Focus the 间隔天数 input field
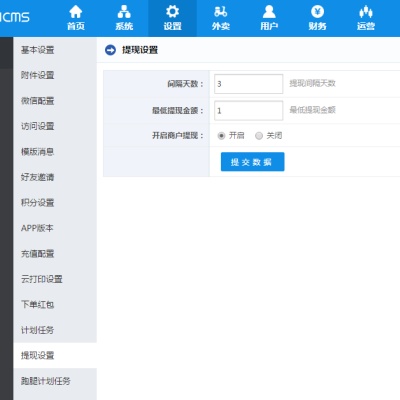Image resolution: width=400 pixels, height=400 pixels. point(249,84)
